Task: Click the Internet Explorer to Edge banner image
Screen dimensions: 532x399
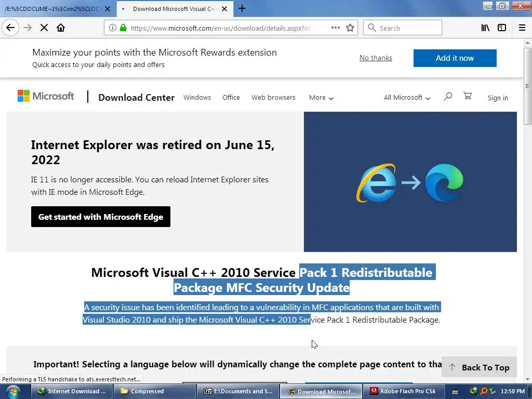Action: pos(410,182)
